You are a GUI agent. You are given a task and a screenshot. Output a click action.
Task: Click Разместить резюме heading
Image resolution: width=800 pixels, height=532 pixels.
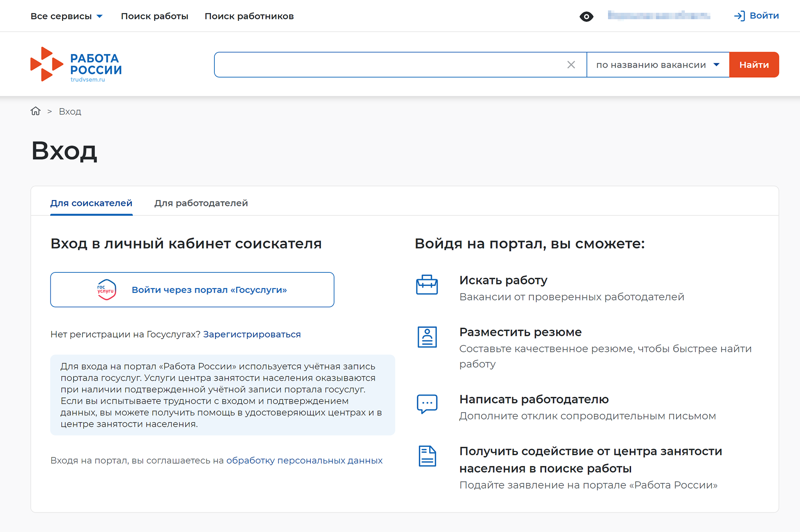pos(520,332)
